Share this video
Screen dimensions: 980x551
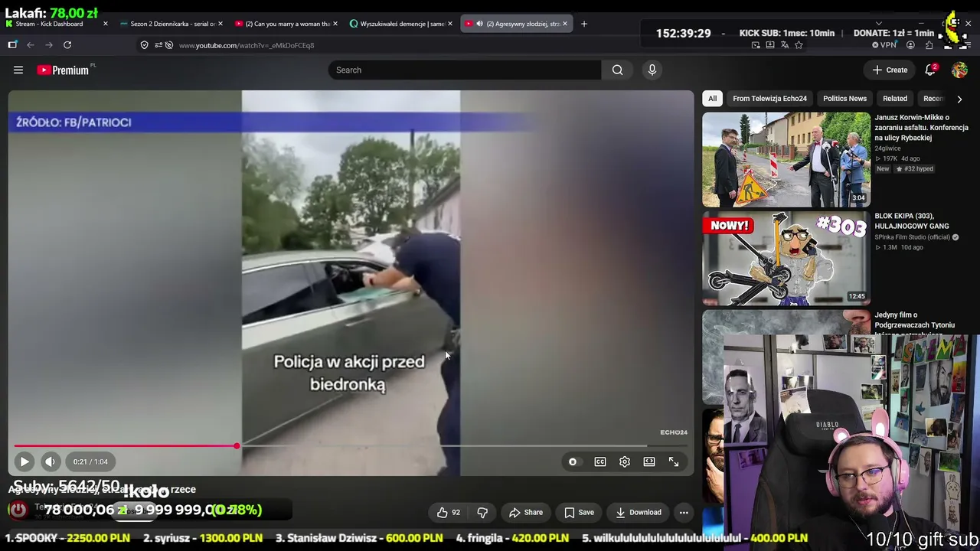pos(526,513)
